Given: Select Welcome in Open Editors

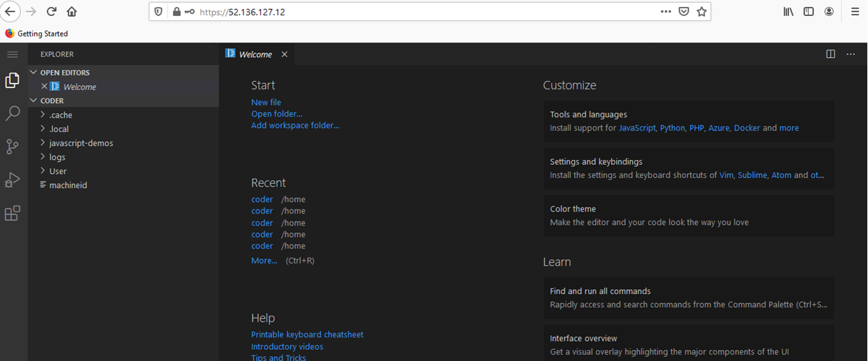Looking at the screenshot, I should point(80,87).
